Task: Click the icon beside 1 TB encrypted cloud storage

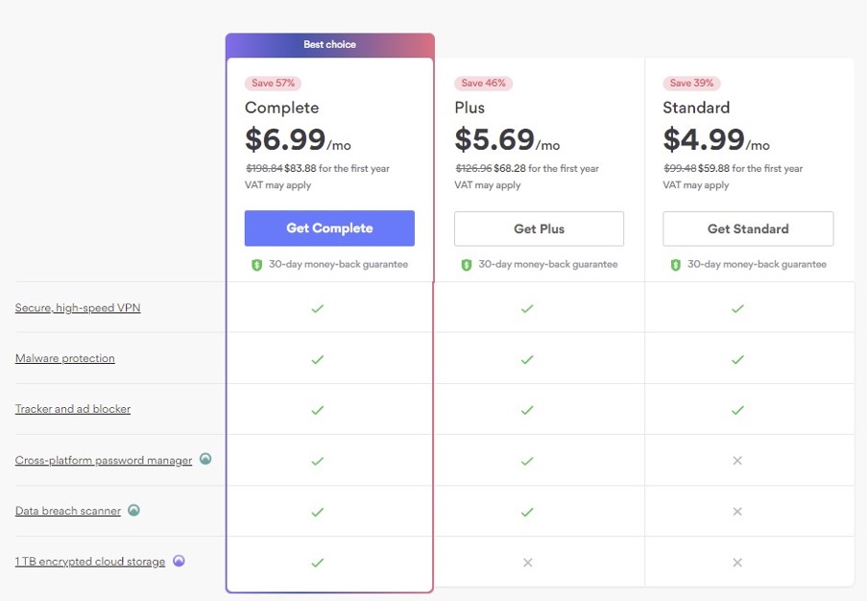Action: pos(179,561)
